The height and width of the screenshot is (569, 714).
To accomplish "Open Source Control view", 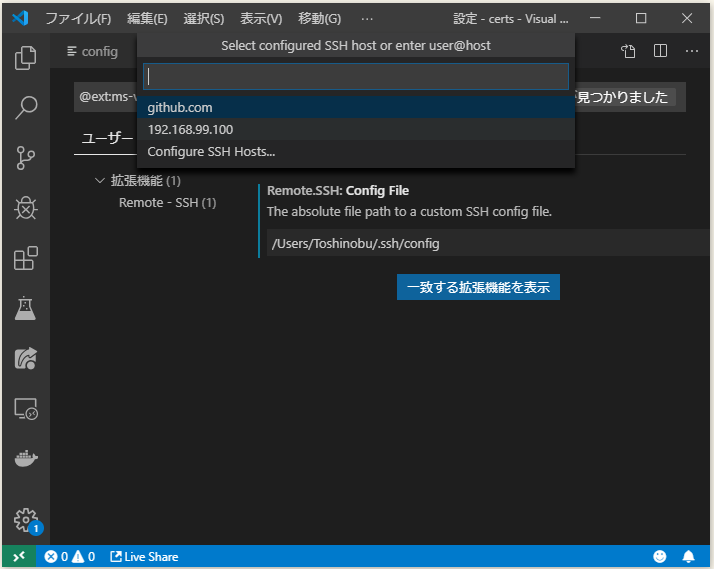I will 26,158.
